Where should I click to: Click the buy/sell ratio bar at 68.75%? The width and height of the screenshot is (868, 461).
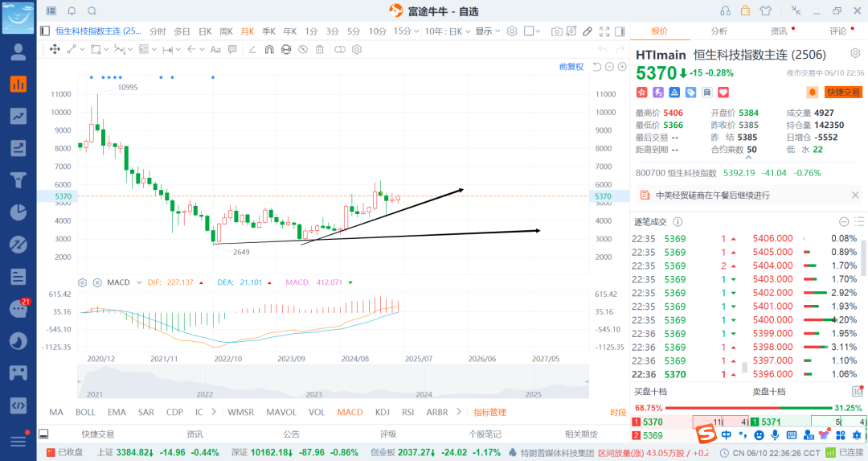[749, 408]
